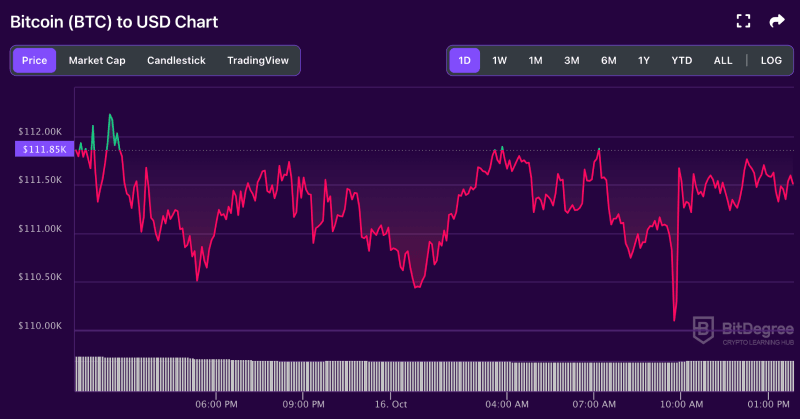Screen dimensions: 800x419
Task: Click the share arrow icon
Action: (x=777, y=21)
